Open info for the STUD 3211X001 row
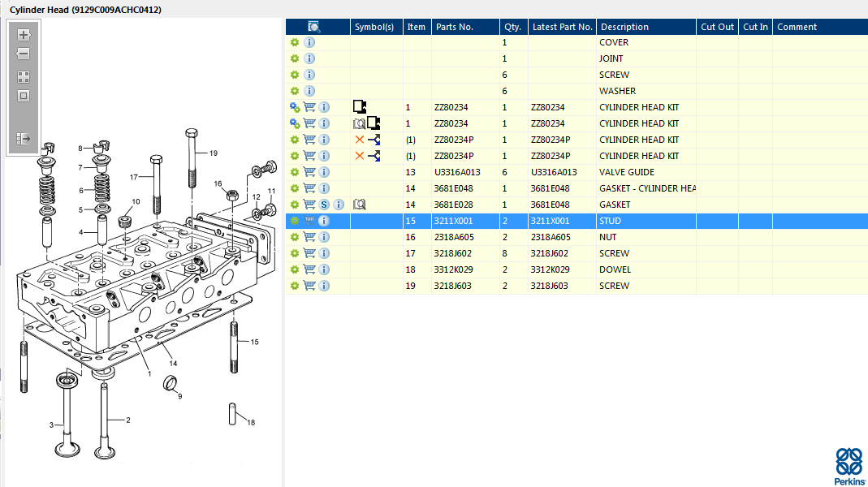 coord(325,221)
